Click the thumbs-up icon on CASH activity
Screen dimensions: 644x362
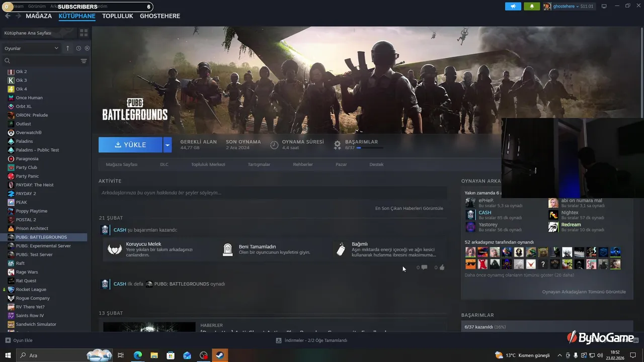click(442, 267)
